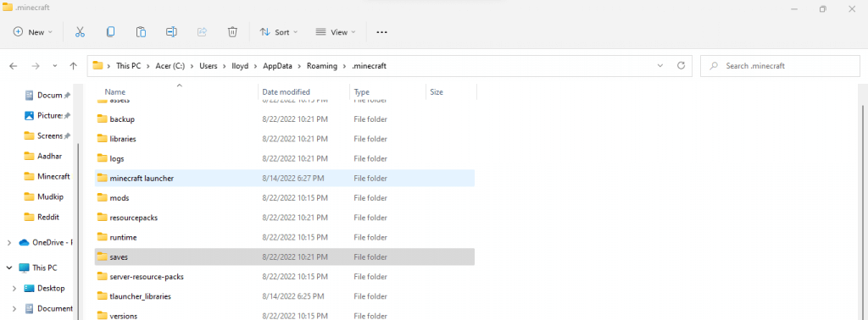868x320 pixels.
Task: Select the mods folder
Action: [x=285, y=198]
